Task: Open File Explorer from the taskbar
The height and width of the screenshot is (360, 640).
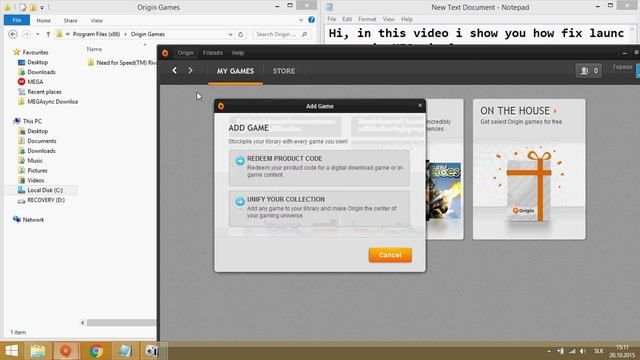Action: tap(38, 351)
